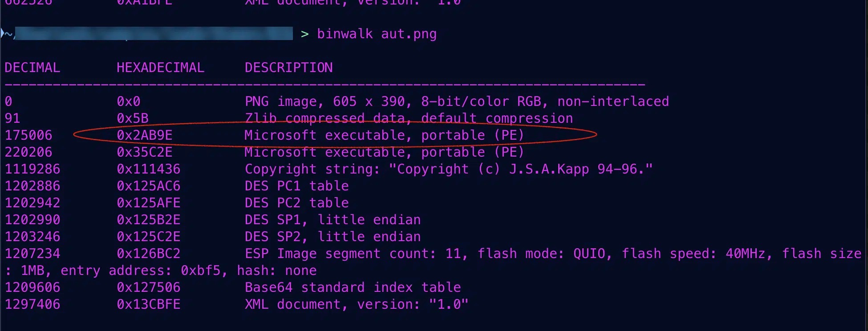Click the DESCRIPTION column header
The width and height of the screenshot is (868, 331).
288,68
